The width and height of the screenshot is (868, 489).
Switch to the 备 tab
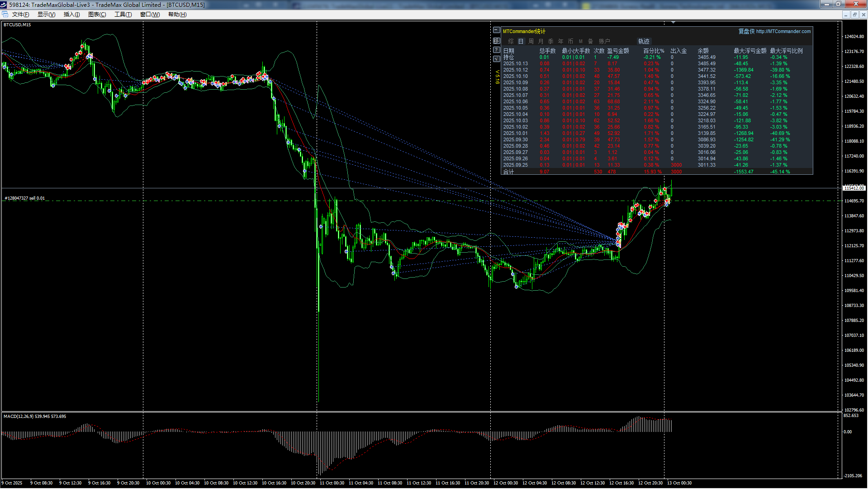point(591,41)
